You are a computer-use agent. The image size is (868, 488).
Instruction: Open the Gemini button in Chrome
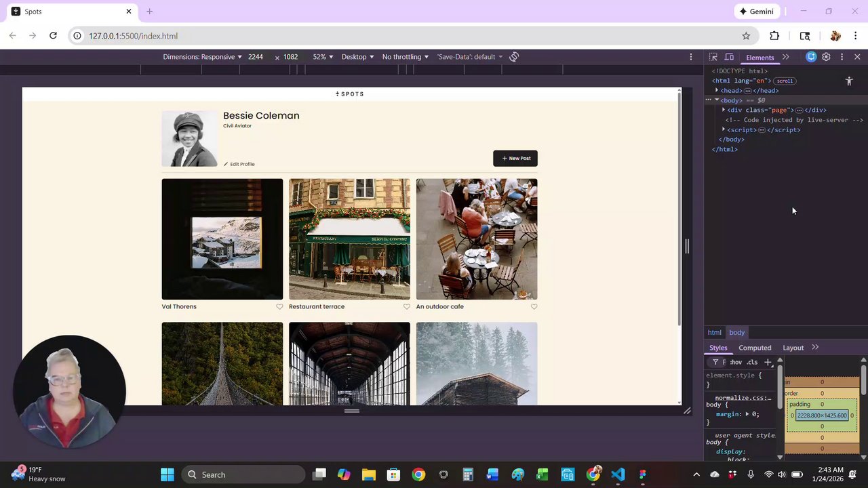click(x=757, y=12)
